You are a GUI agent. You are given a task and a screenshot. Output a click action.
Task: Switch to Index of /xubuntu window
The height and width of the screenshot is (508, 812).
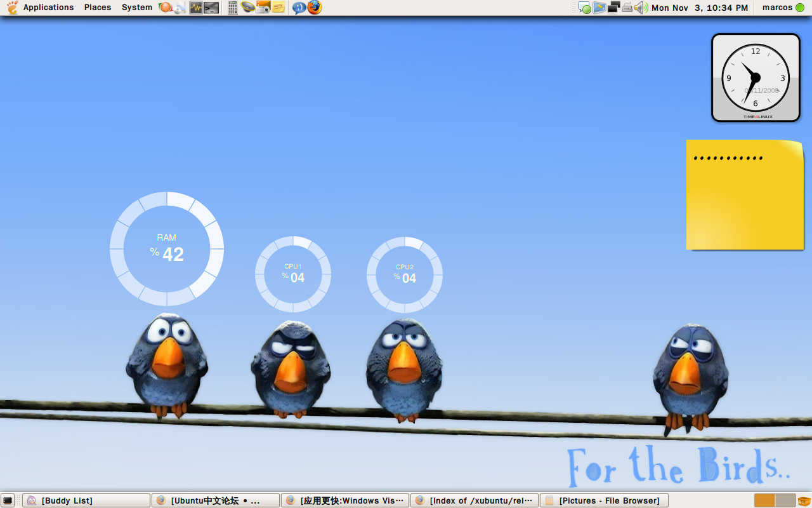(475, 500)
